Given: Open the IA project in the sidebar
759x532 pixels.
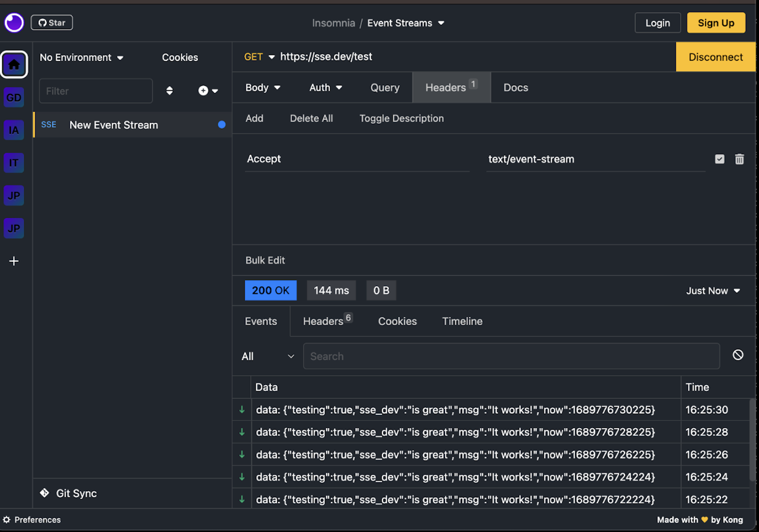Looking at the screenshot, I should click(14, 130).
